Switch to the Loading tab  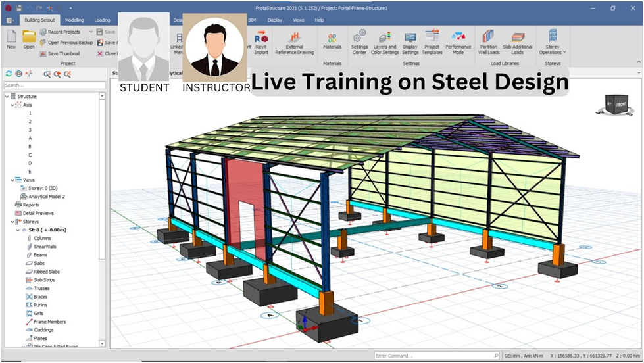click(102, 20)
